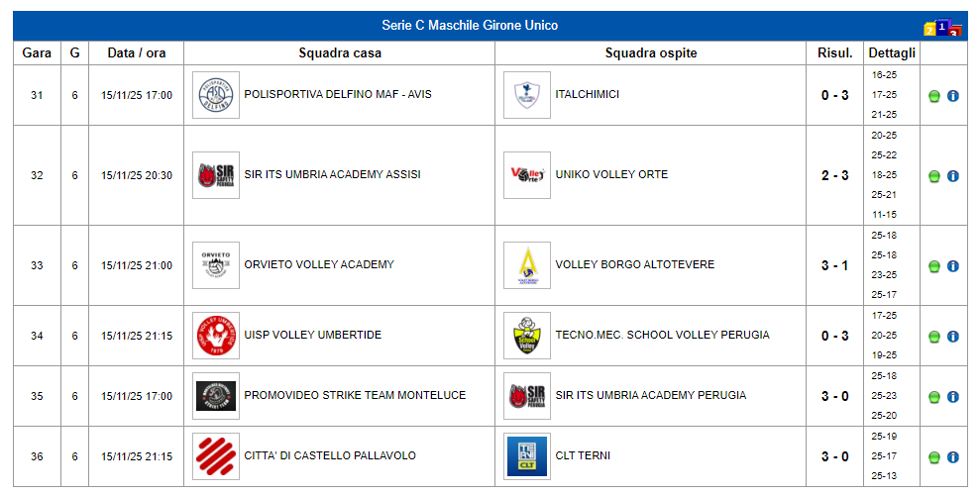The image size is (980, 496).
Task: Open info icon for match 34
Action: pos(953,337)
